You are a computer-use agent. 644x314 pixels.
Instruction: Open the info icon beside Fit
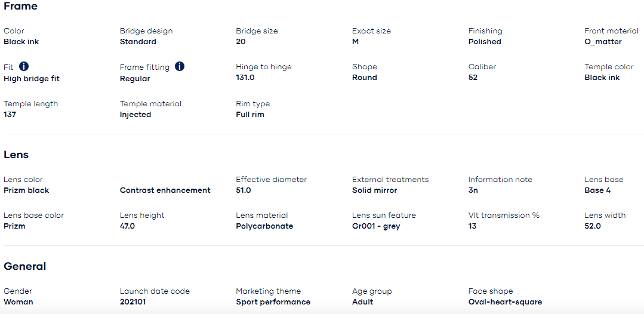tap(24, 66)
